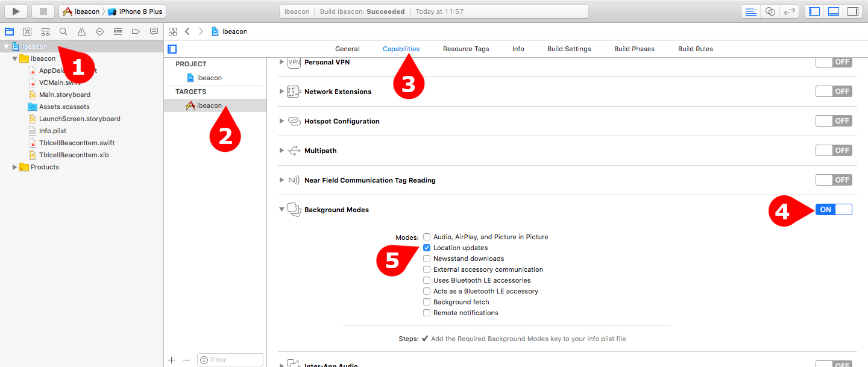Show the Version editor
Viewport: 868px width, 367px height.
[789, 11]
